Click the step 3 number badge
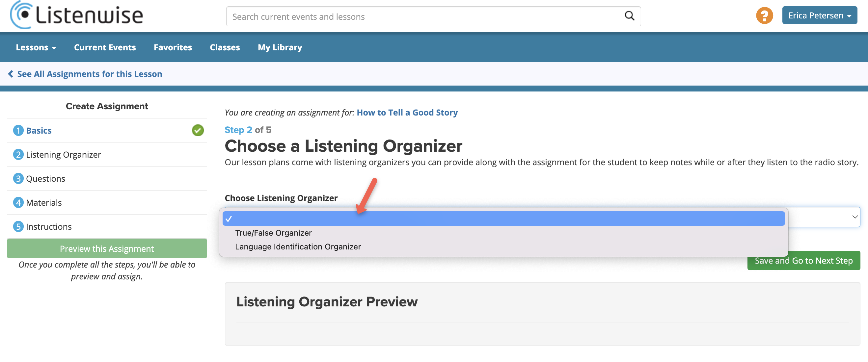Screen dimensions: 868x362 18,178
